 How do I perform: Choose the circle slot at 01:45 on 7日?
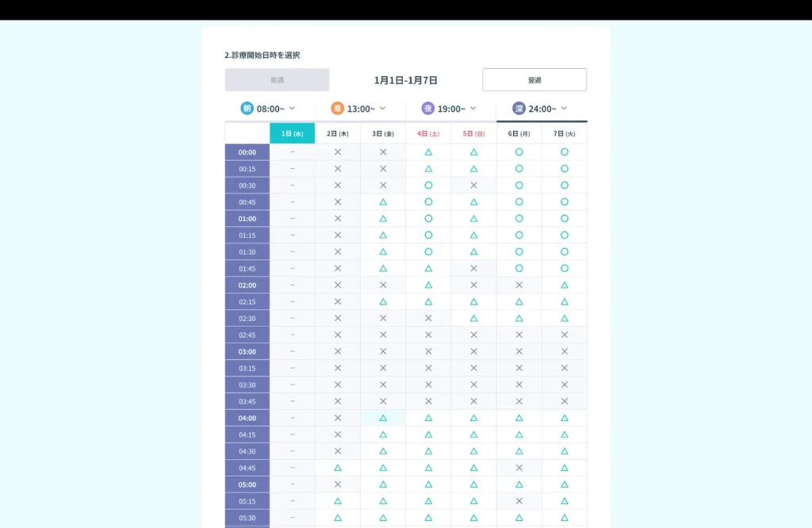coord(565,268)
